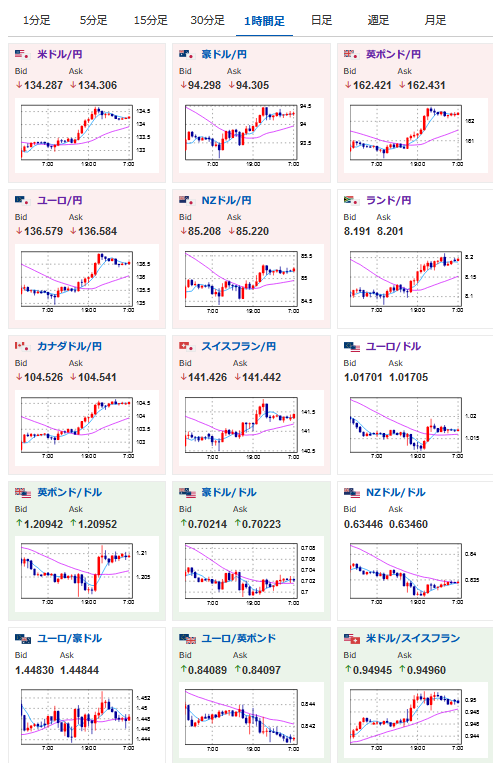
Task: Click the Swiss flag icon for スイスフラン/円
Action: pyautogui.click(x=186, y=346)
